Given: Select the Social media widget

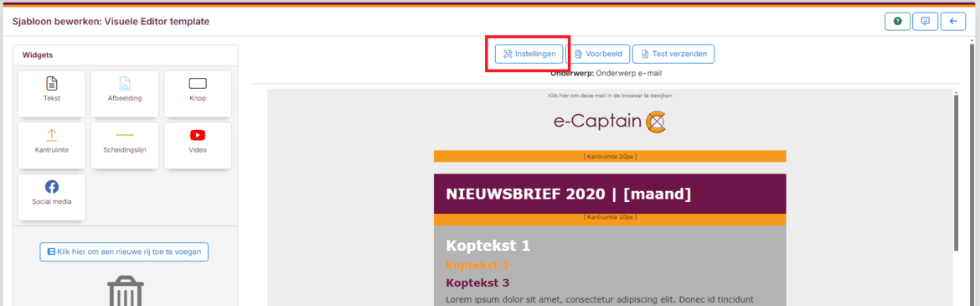Looking at the screenshot, I should click(x=51, y=197).
